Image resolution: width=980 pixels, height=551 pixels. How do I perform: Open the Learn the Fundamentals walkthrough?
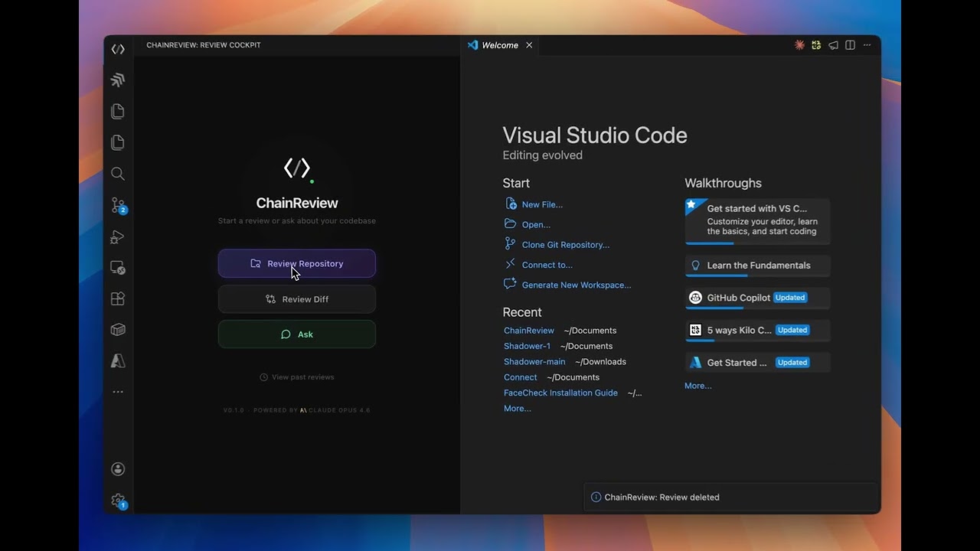pos(758,266)
